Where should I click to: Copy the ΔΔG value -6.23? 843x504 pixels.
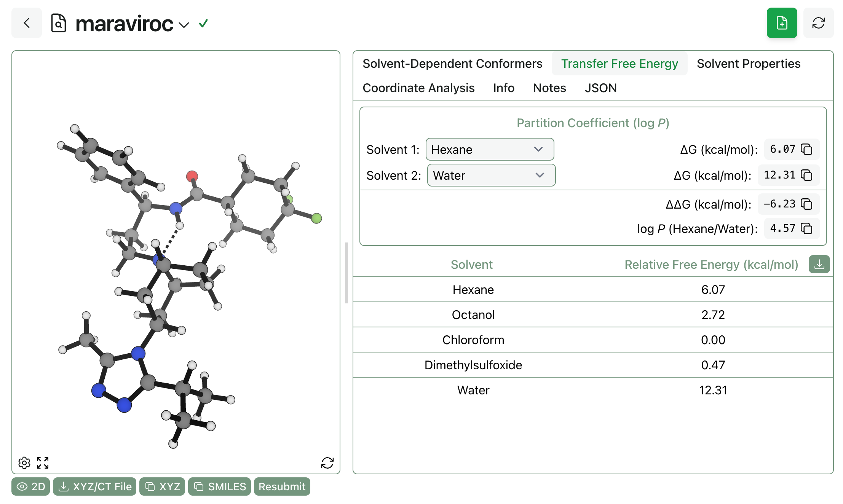(806, 204)
